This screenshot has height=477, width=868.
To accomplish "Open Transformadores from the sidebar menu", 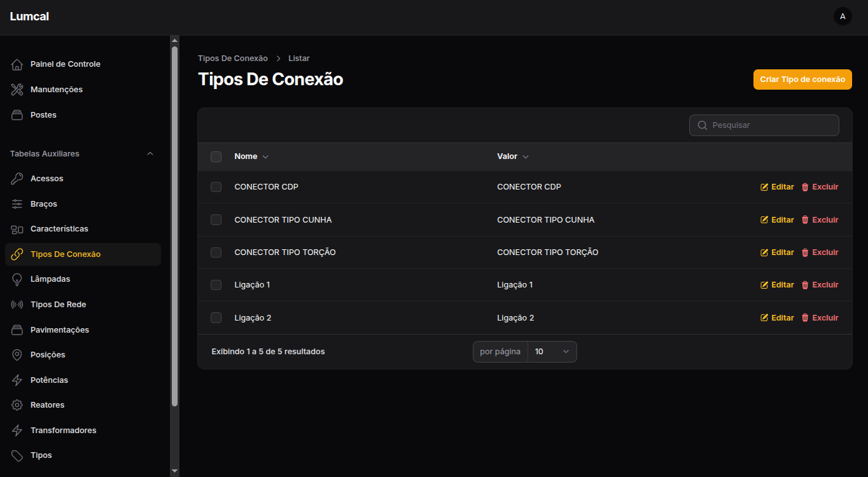I will (x=63, y=431).
